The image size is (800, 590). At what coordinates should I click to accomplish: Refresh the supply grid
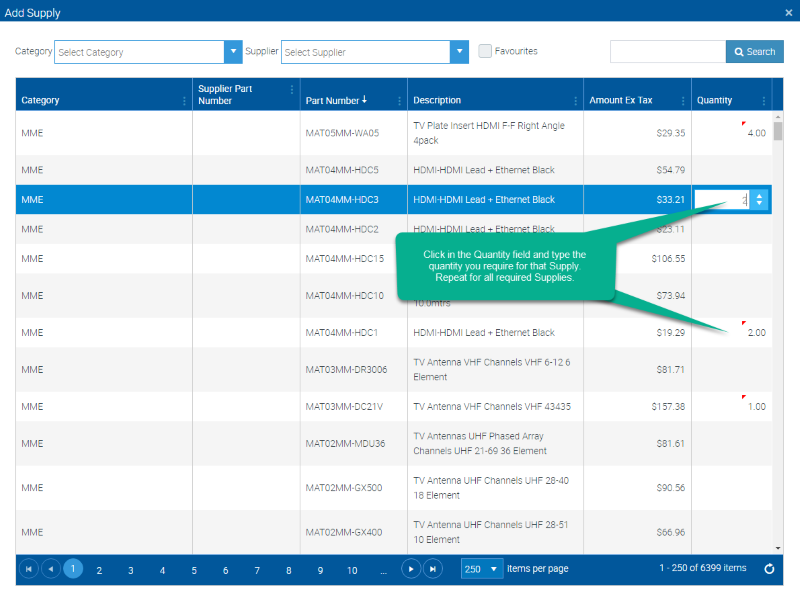769,569
